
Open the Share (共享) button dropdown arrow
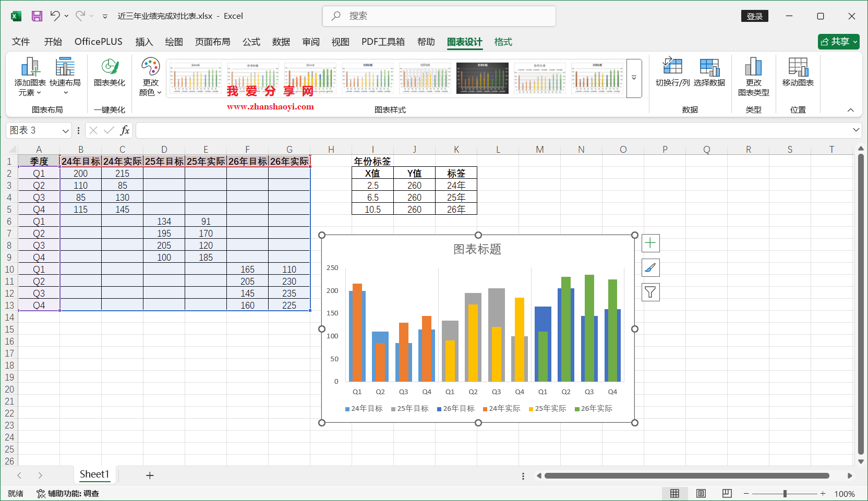click(855, 42)
